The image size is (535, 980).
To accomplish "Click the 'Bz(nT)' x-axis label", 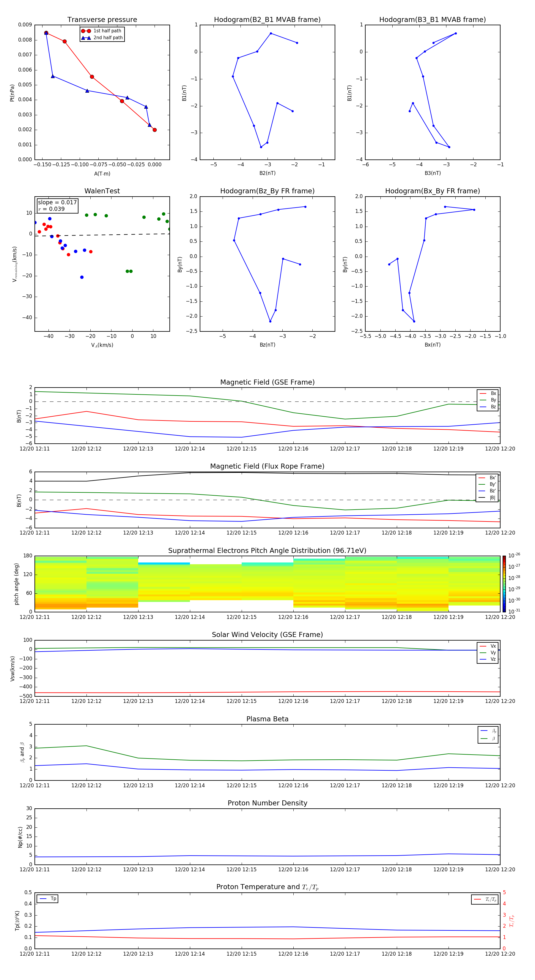I will click(x=267, y=345).
